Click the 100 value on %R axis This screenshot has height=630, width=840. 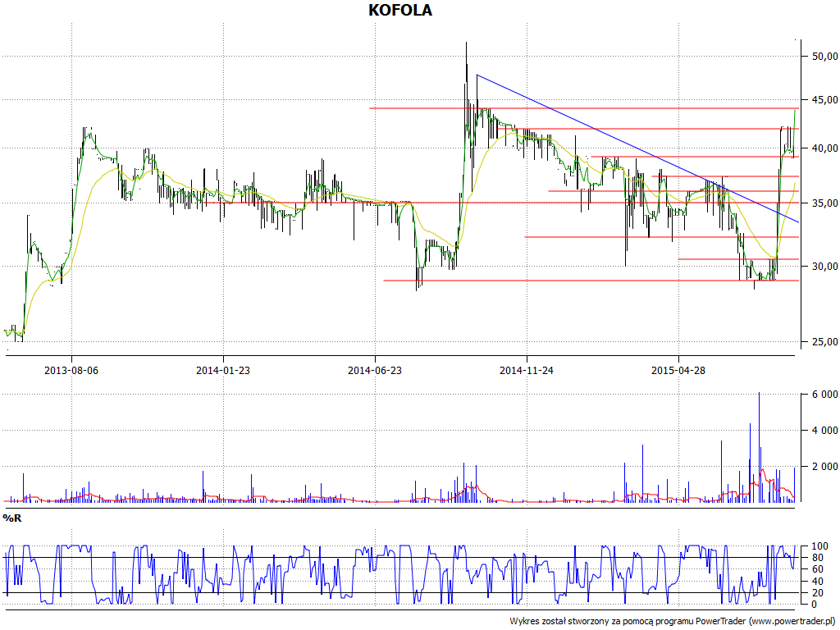pos(820,546)
